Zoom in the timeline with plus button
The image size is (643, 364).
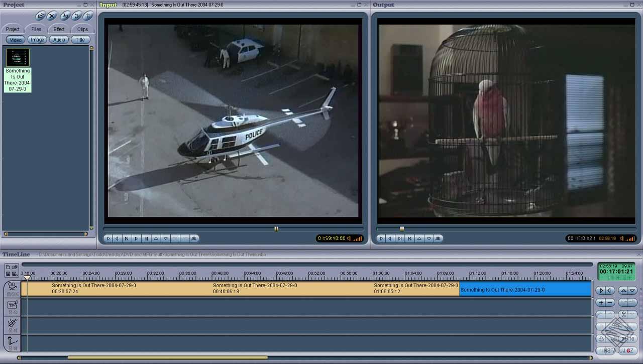pos(601,303)
